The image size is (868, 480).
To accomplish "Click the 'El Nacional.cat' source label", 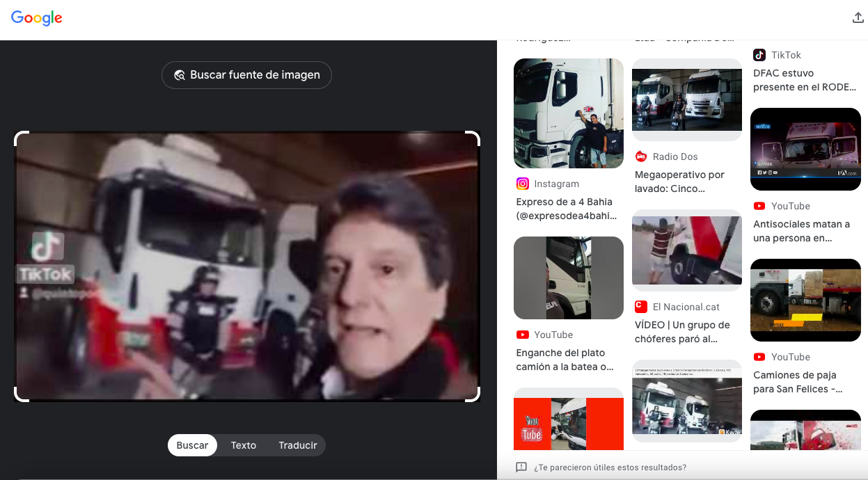I will [x=686, y=307].
